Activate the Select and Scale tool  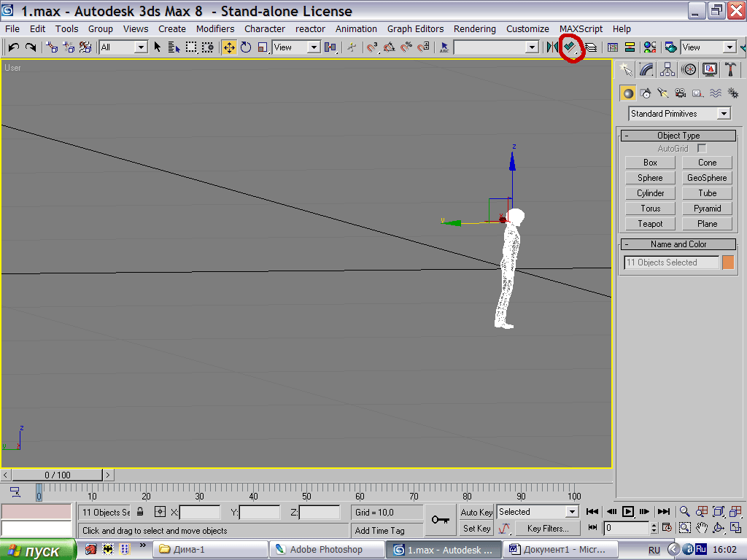point(263,47)
